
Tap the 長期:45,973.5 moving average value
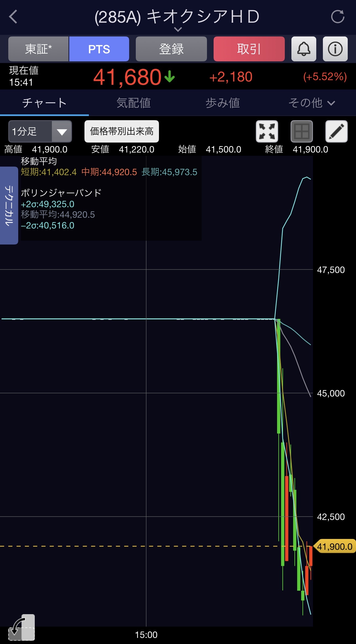[x=169, y=172]
